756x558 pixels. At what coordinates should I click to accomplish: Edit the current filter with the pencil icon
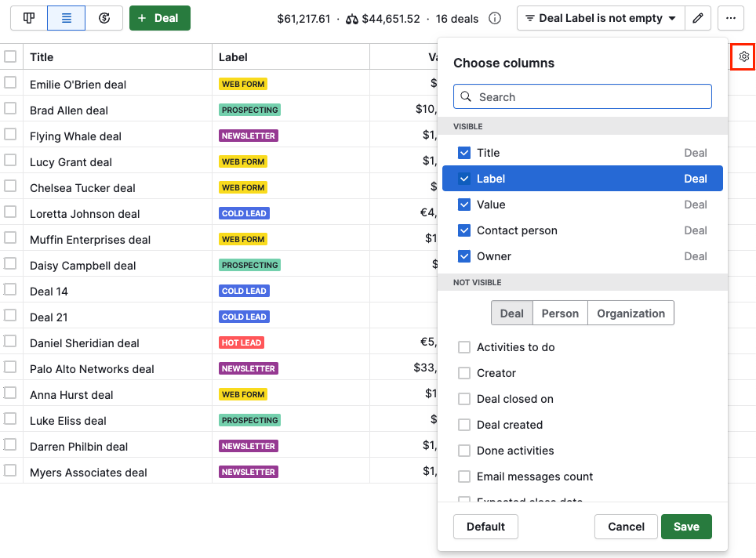pyautogui.click(x=698, y=17)
